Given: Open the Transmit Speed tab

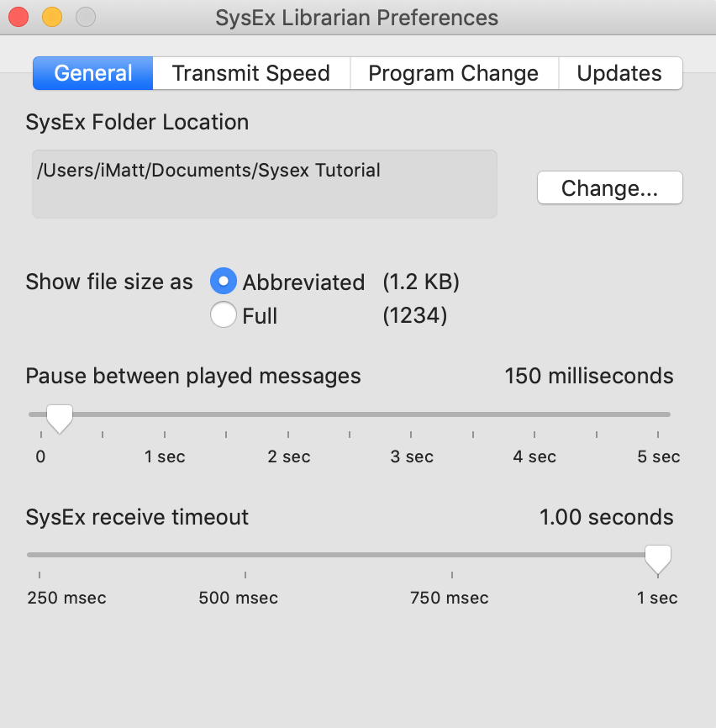Looking at the screenshot, I should [251, 73].
